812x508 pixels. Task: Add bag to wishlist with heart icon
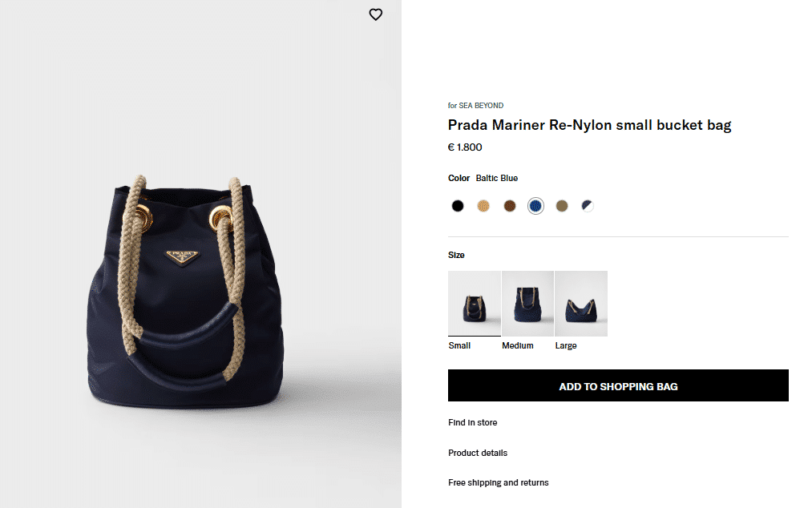[x=375, y=14]
